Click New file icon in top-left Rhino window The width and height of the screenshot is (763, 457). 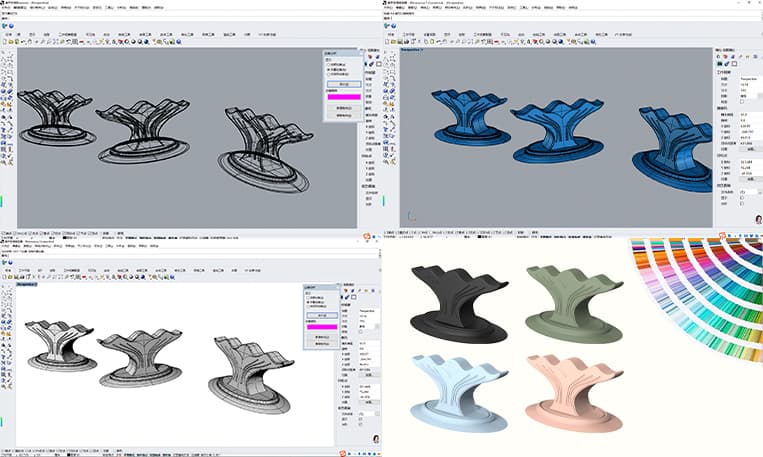click(5, 42)
